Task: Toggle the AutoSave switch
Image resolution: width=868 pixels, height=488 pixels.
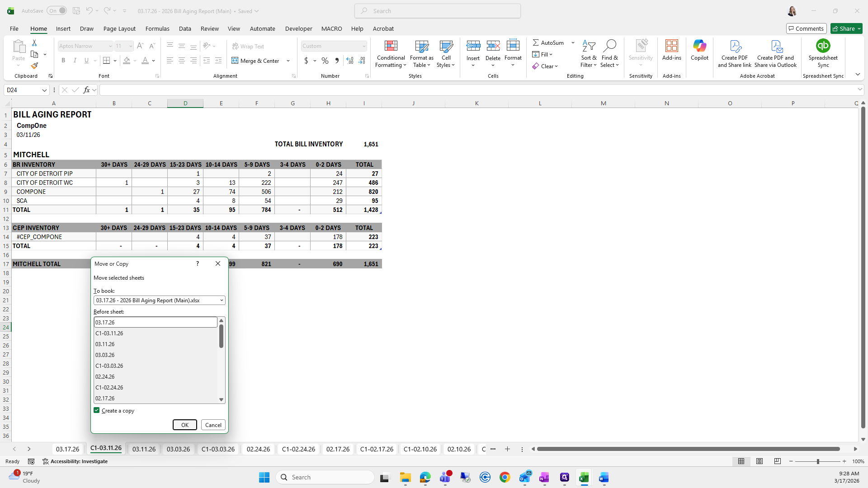Action: pos(57,11)
